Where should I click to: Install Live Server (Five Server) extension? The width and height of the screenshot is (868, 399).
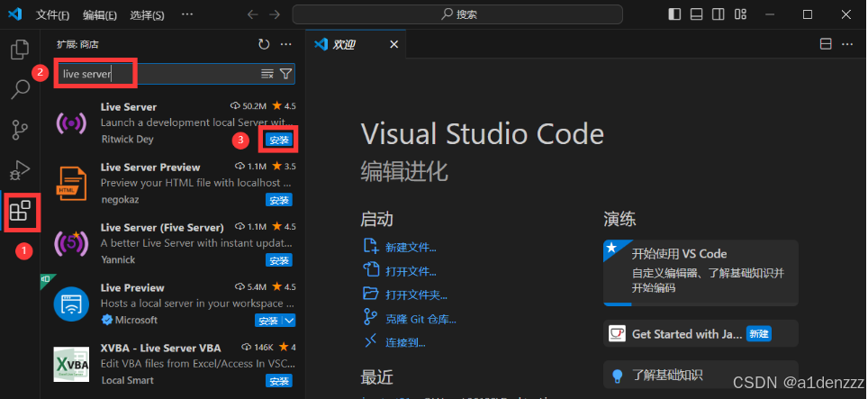pos(278,260)
